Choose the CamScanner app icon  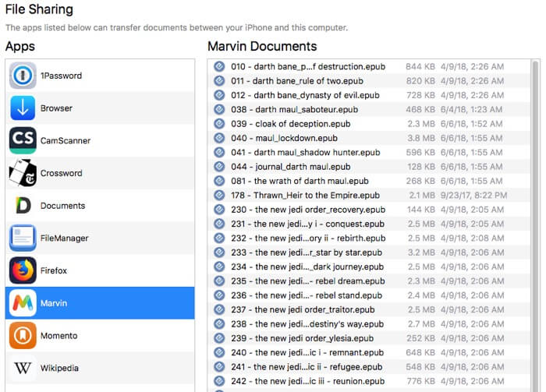[x=23, y=141]
